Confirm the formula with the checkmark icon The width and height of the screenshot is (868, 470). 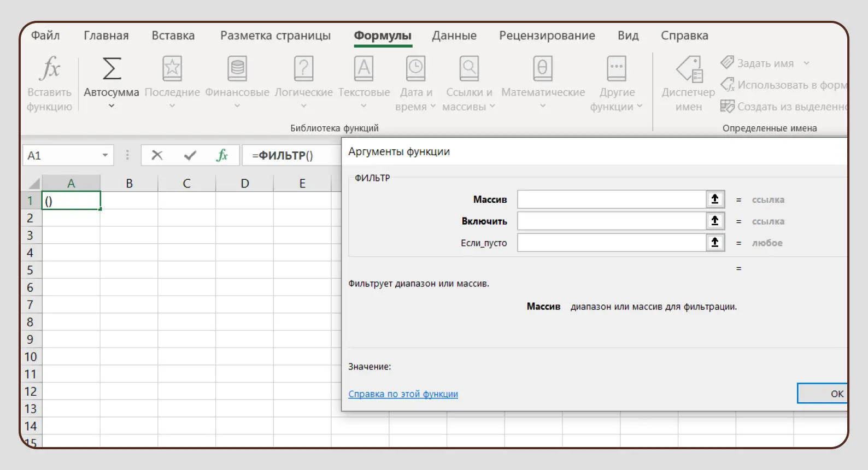190,156
